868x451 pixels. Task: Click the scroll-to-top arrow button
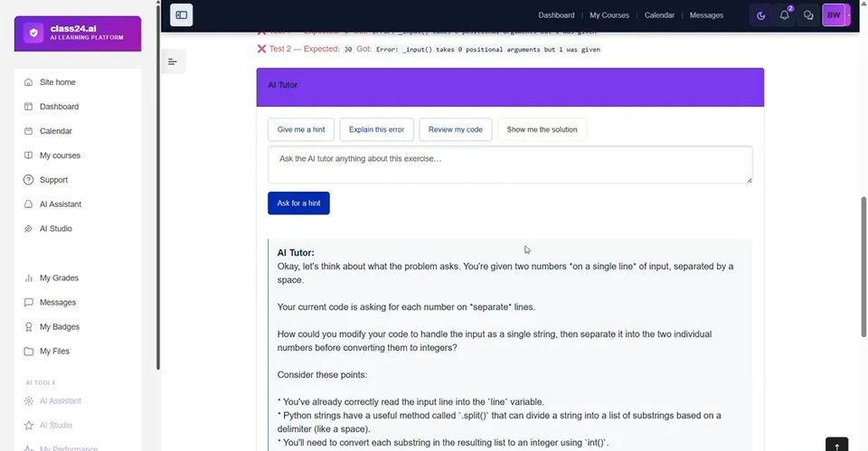pyautogui.click(x=836, y=445)
